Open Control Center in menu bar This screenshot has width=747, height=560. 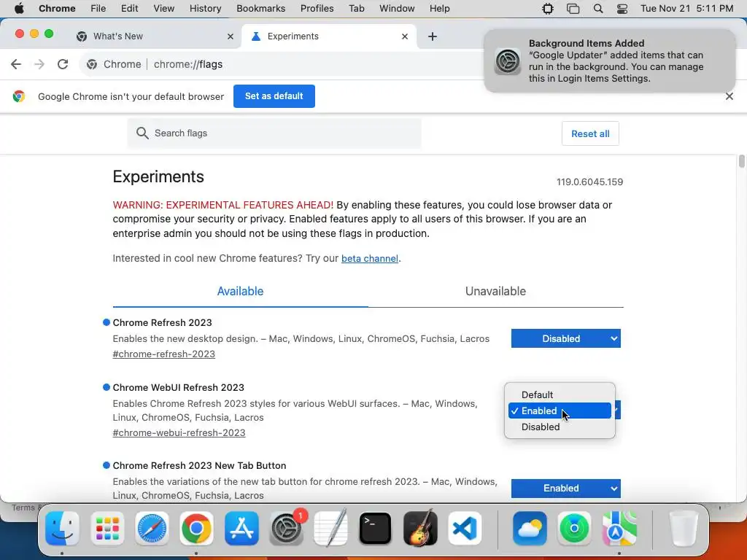pyautogui.click(x=622, y=9)
